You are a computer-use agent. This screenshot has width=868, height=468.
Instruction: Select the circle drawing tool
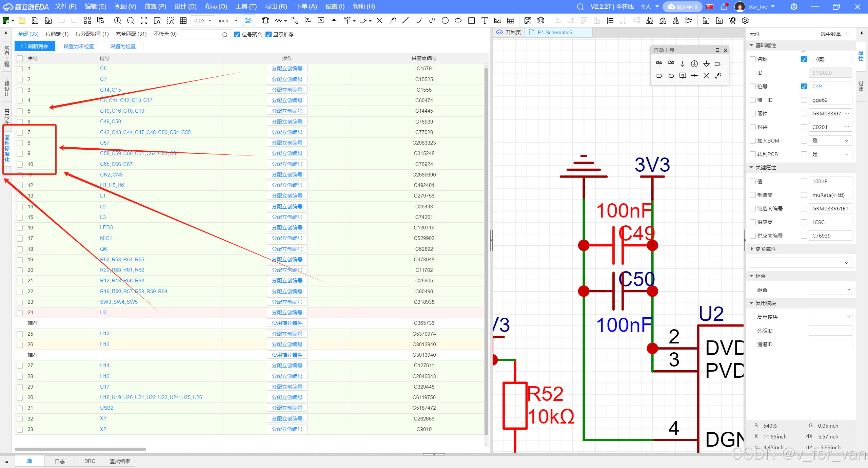445,21
